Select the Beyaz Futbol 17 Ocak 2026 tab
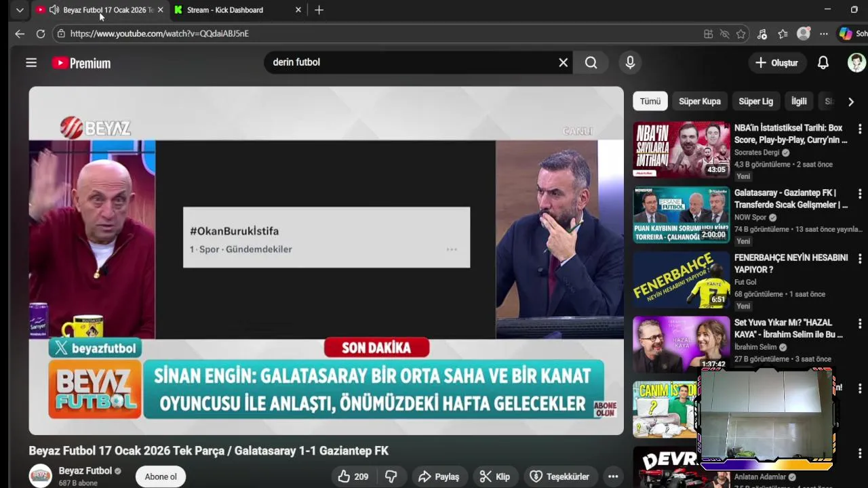This screenshot has height=488, width=868. click(x=107, y=10)
